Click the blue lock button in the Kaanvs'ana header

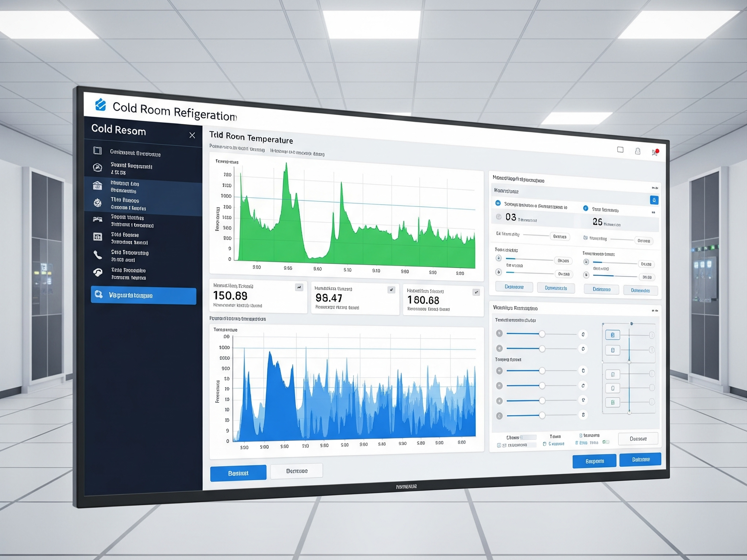tap(654, 200)
